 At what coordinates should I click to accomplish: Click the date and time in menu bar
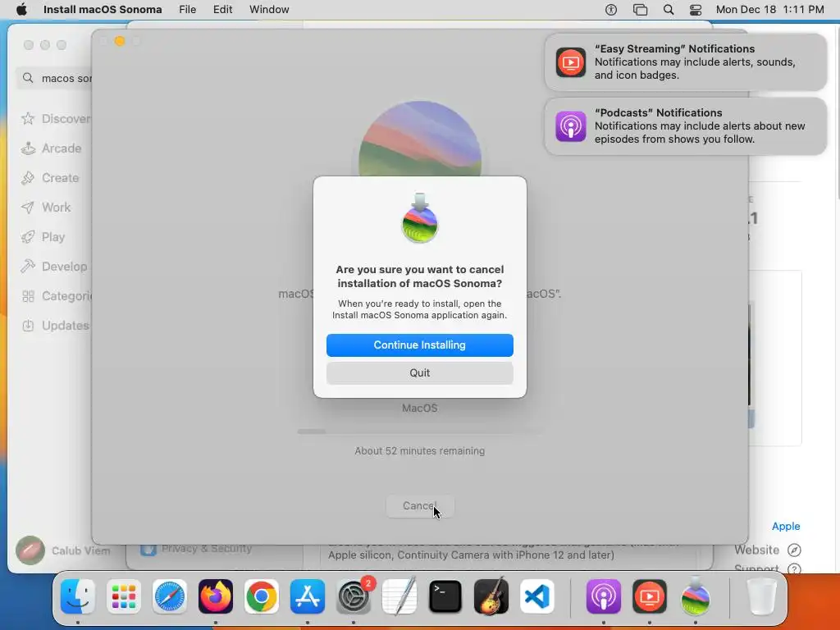tap(769, 9)
